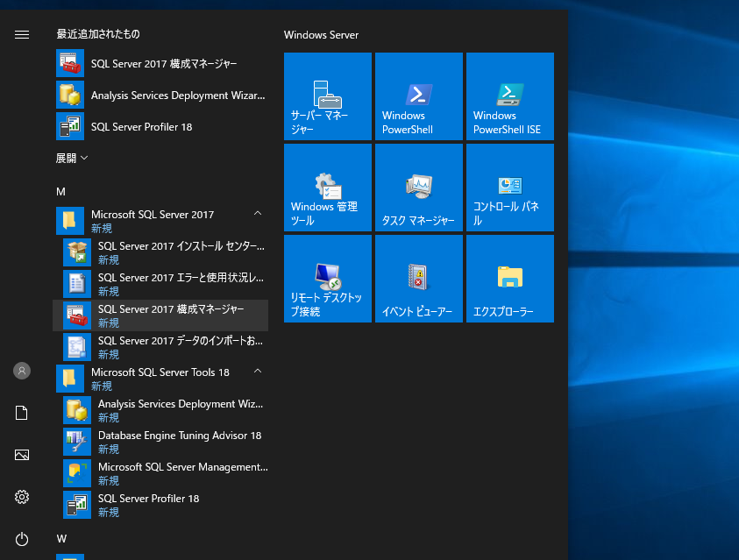
Task: Open the エクスプローラー tile
Action: coord(510,279)
